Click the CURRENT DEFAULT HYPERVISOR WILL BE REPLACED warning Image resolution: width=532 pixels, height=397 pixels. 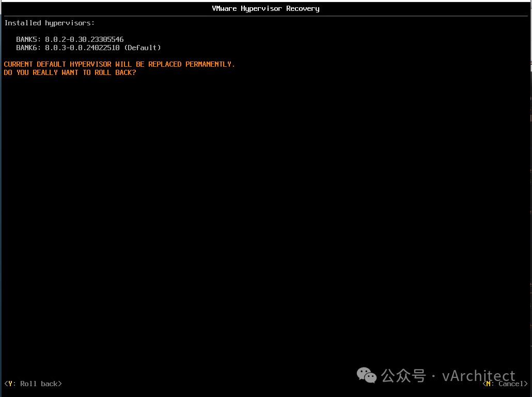119,64
